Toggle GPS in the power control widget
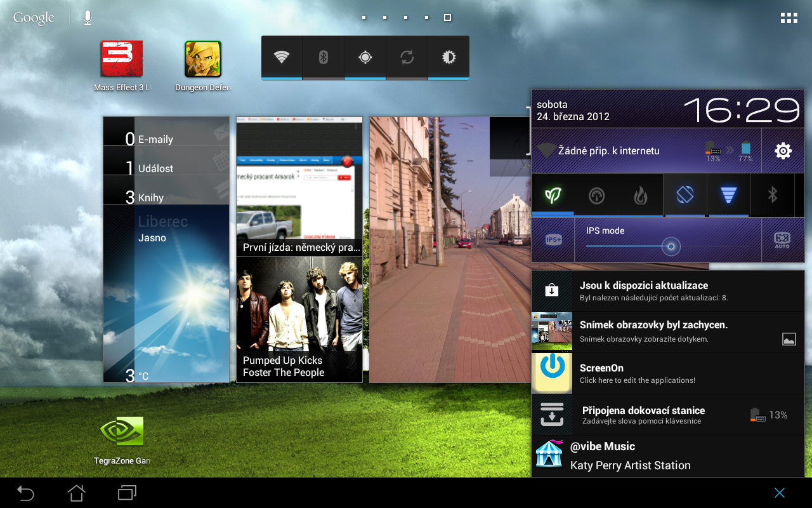The height and width of the screenshot is (508, 812). click(365, 57)
